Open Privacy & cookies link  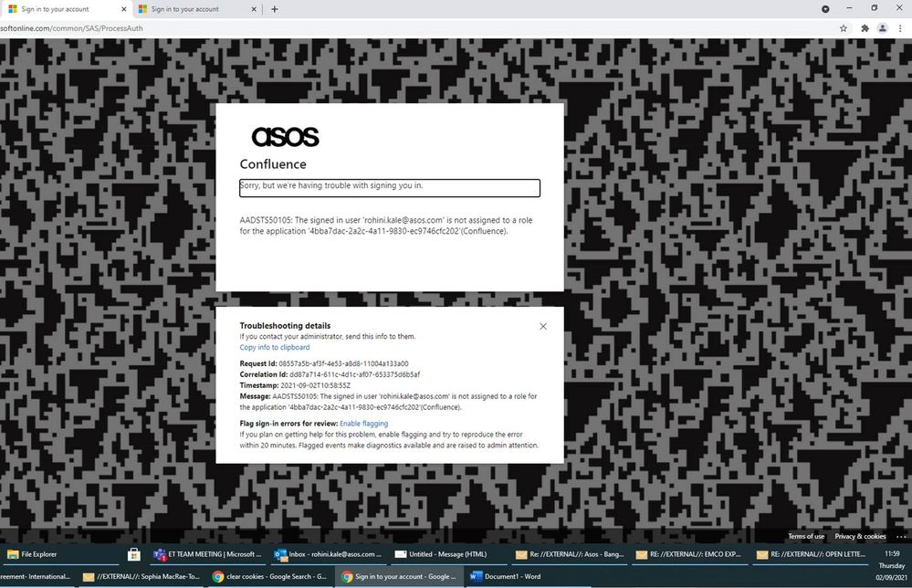click(860, 536)
